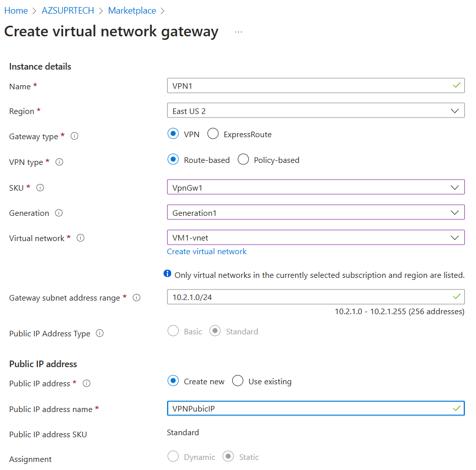
Task: Click the AZSUPRTECH breadcrumb item
Action: point(68,10)
